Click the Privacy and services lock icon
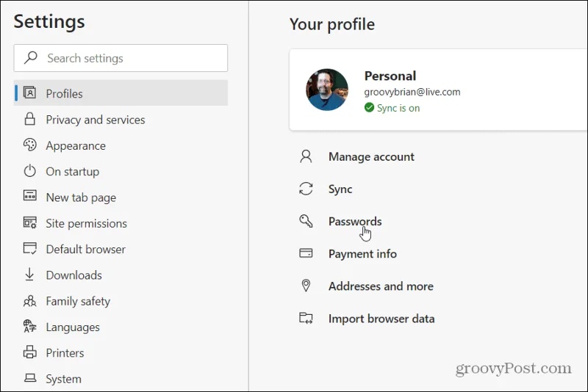The image size is (588, 392). click(29, 119)
